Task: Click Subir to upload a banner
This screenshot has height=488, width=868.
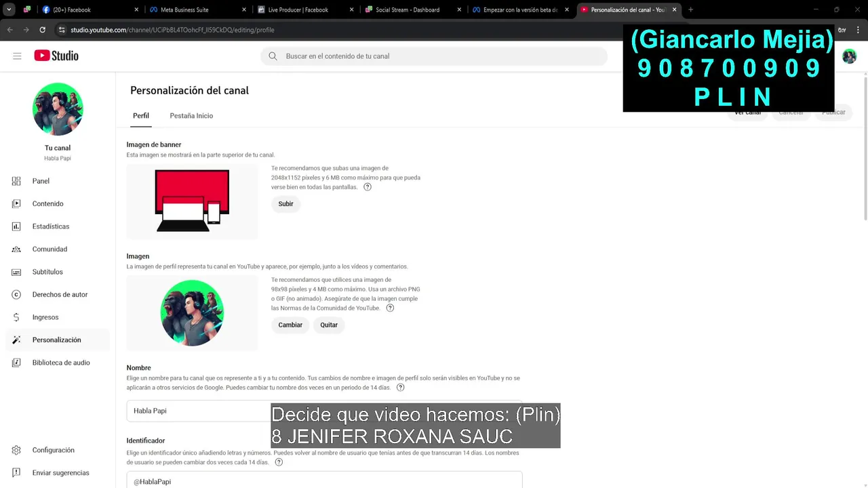Action: click(285, 204)
